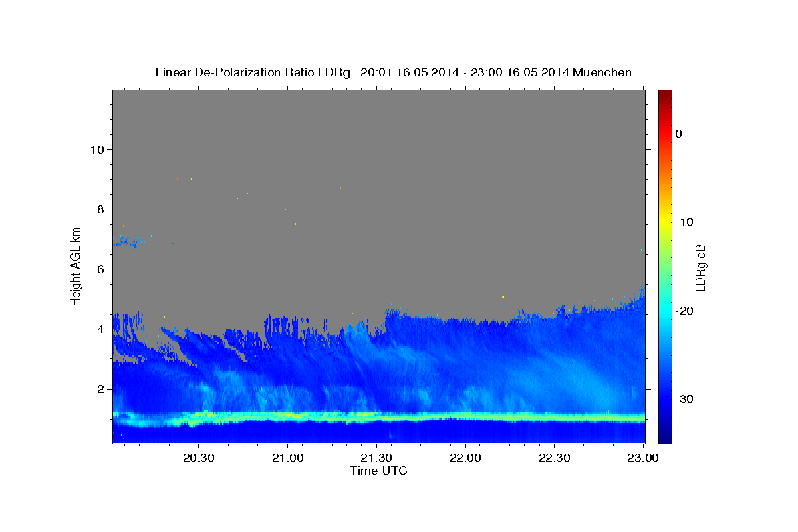This screenshot has width=798, height=532.
Task: Click the 'Height AGL km' axis label
Action: tap(76, 266)
